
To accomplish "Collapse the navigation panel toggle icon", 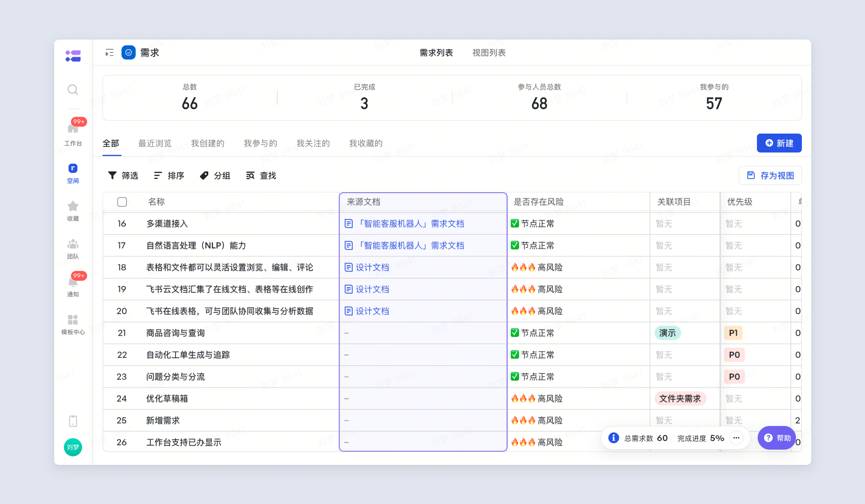I will tap(109, 53).
